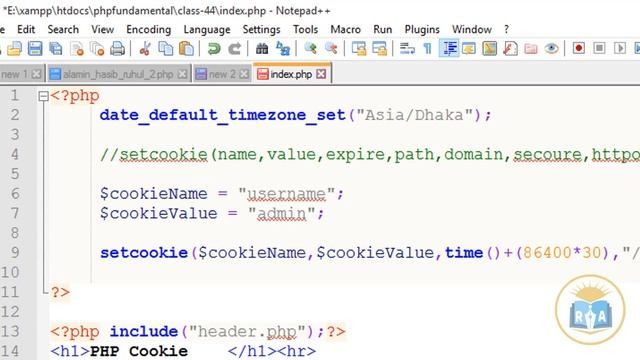This screenshot has width=640, height=360.
Task: Toggle word wrap in the toolbar
Action: coord(407,49)
